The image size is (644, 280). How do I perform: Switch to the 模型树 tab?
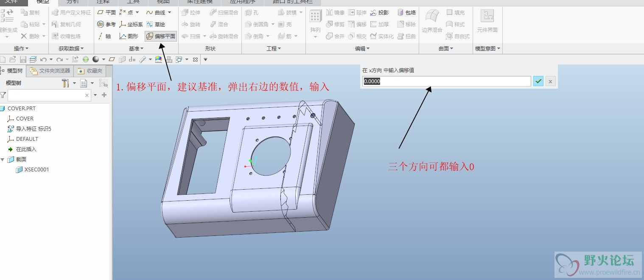pos(13,70)
